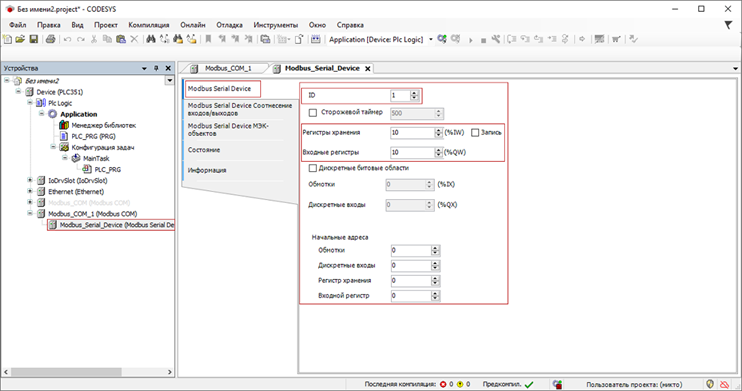This screenshot has width=742, height=391.
Task: Open the Инструменты menu
Action: (275, 25)
